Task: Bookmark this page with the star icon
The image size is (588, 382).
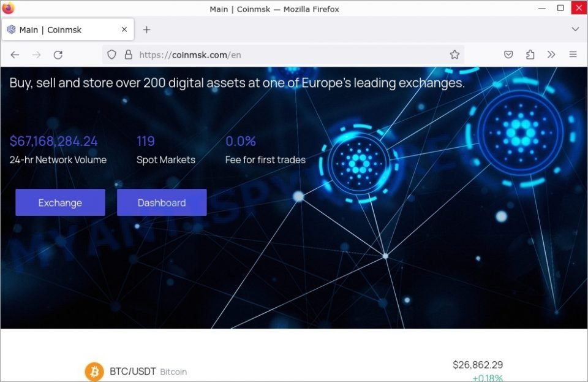Action: pos(454,55)
